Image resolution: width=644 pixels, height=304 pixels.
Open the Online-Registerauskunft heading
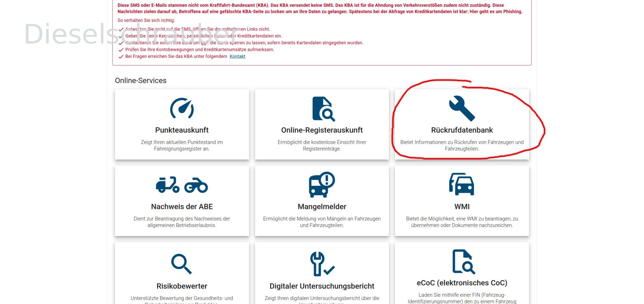point(322,130)
